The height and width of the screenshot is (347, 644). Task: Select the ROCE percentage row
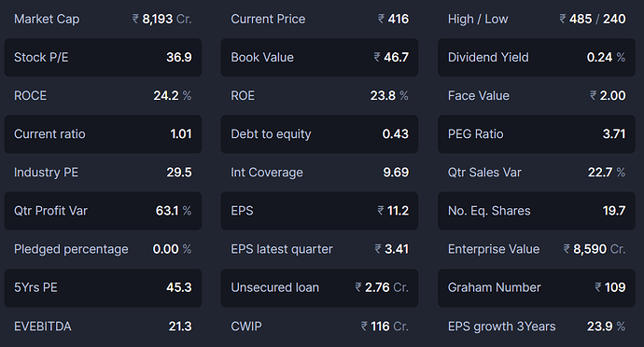point(103,96)
